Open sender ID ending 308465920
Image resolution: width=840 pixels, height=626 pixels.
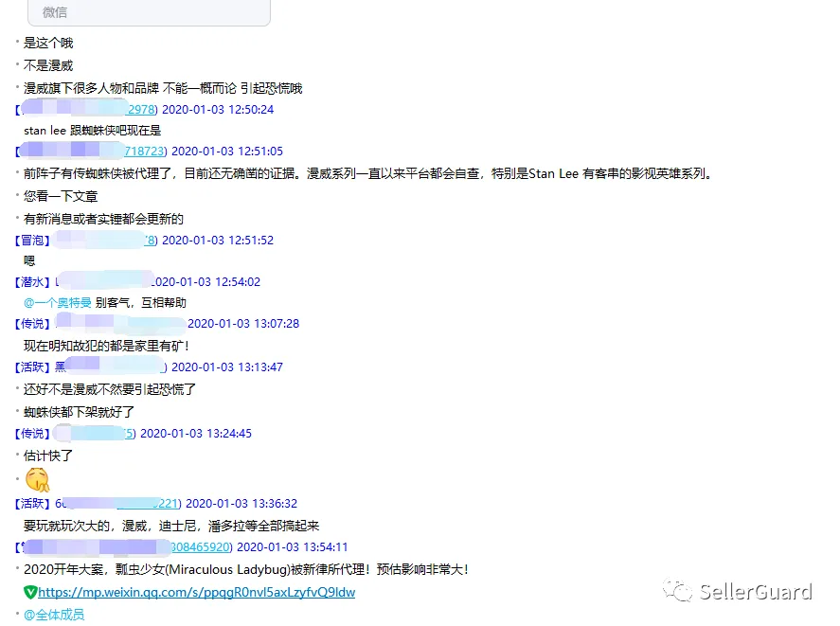[x=202, y=547]
